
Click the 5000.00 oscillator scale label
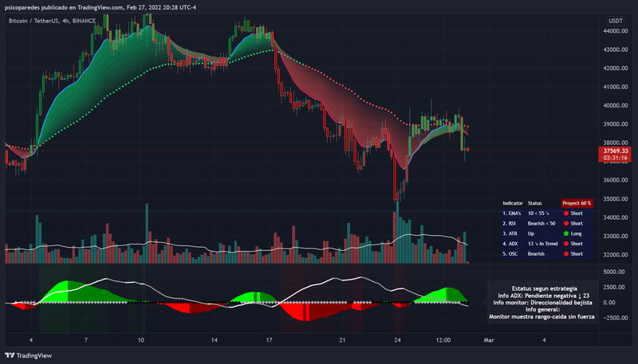coord(616,272)
